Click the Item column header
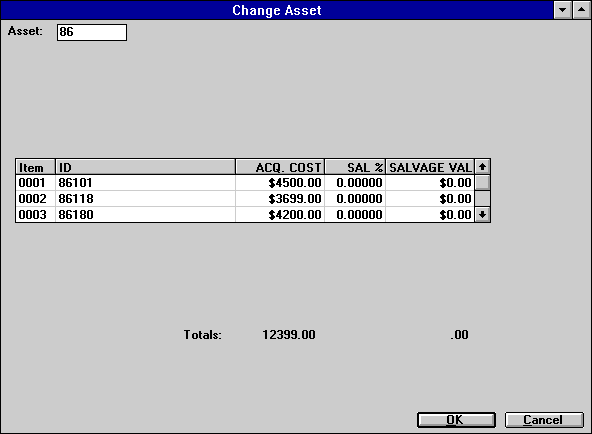Viewport: 592px width, 434px height. [x=35, y=167]
